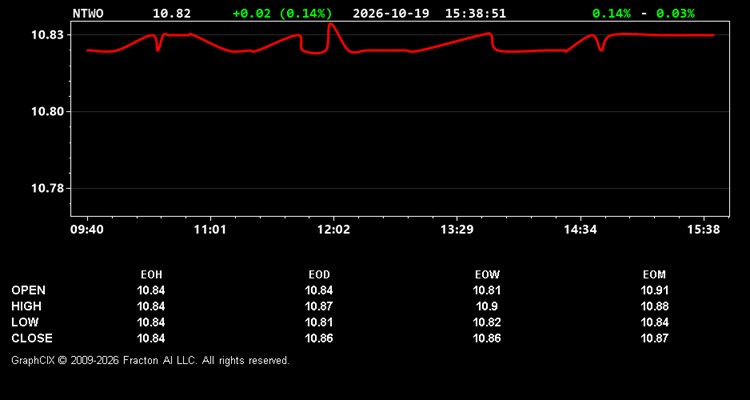Click the 10.83 y-axis label
750x400 pixels.
tap(47, 35)
